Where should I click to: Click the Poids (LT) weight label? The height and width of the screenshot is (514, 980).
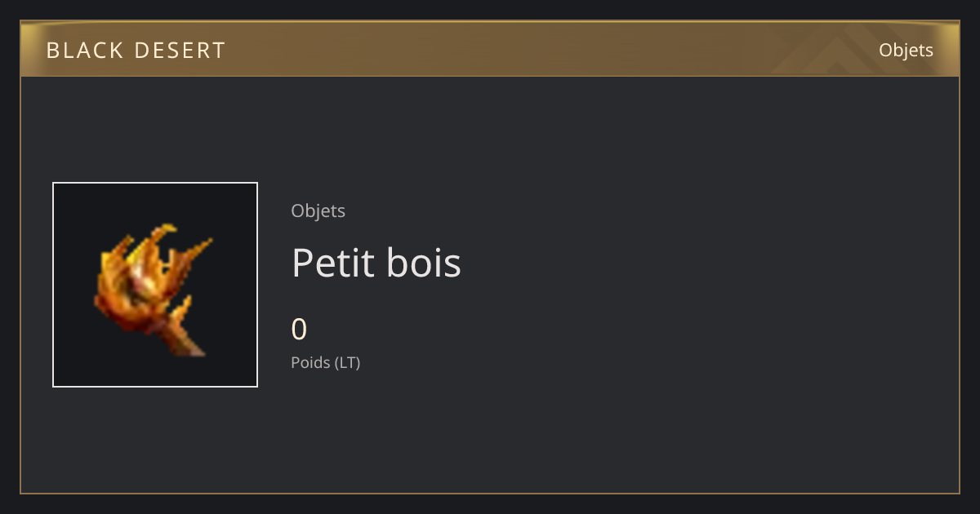[x=325, y=362]
